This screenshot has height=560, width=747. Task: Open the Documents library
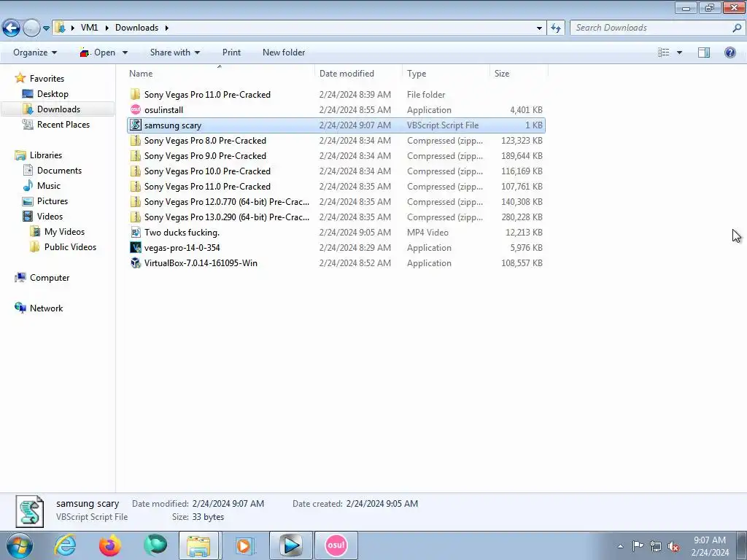(x=60, y=171)
